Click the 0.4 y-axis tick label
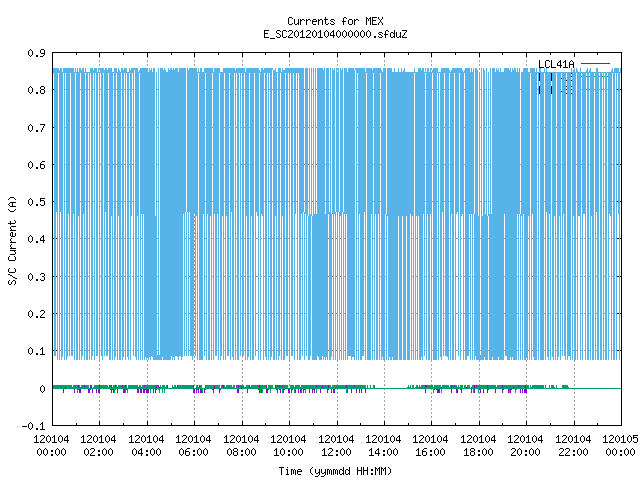This screenshot has height=480, width=640. click(36, 239)
